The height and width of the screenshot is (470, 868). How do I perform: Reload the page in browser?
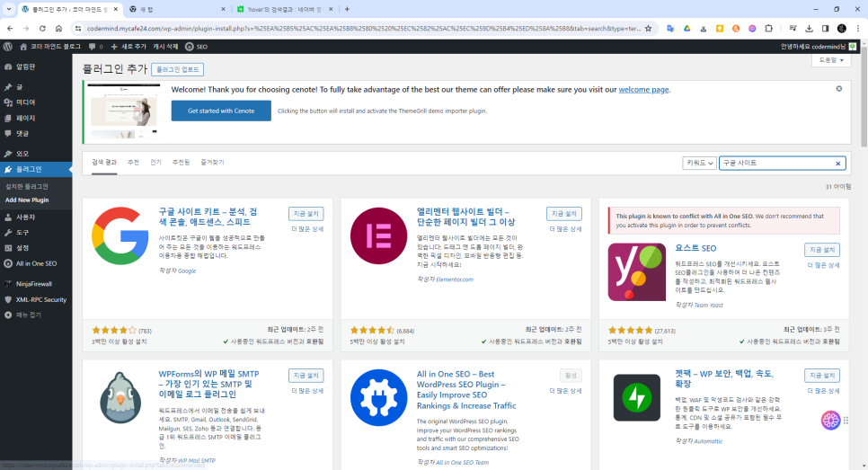[42, 28]
